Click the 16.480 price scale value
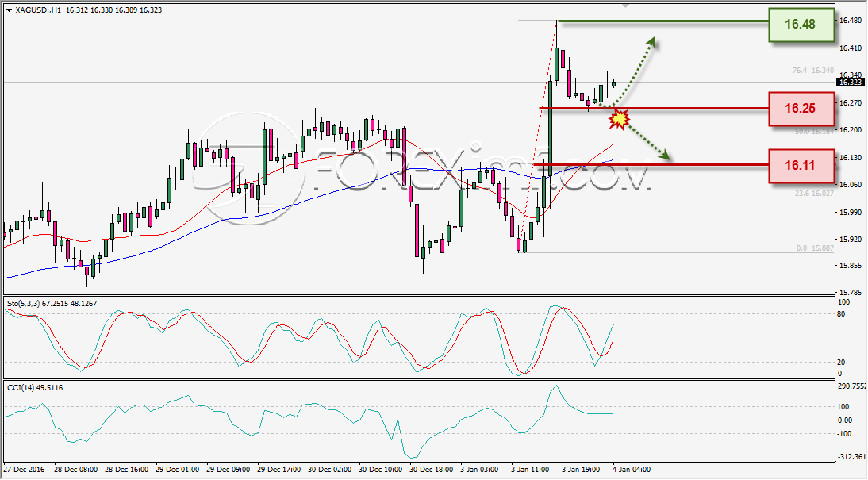 tap(850, 21)
